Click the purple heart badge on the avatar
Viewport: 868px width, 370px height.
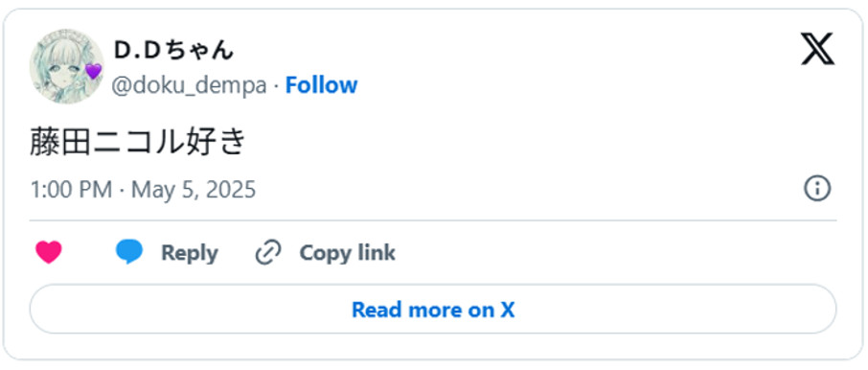coord(93,71)
